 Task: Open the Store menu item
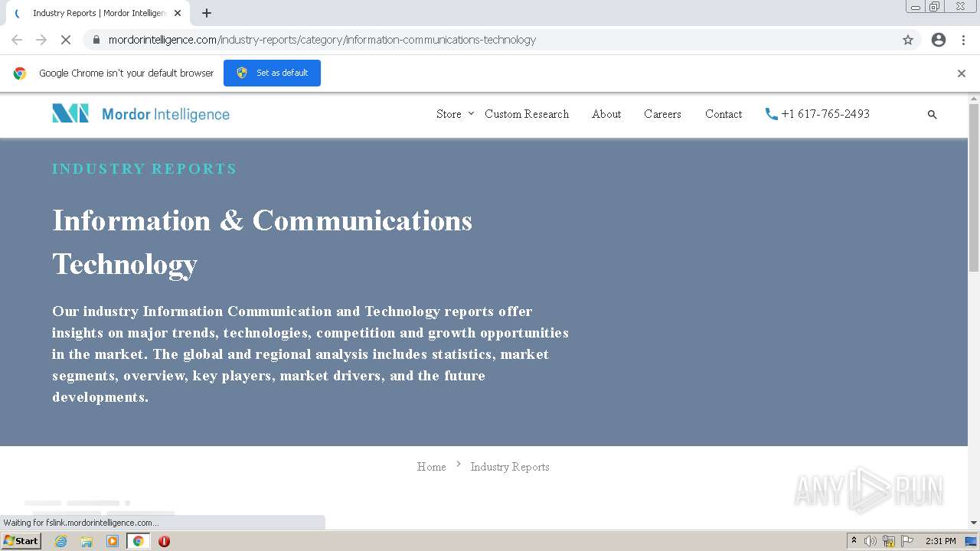point(449,114)
